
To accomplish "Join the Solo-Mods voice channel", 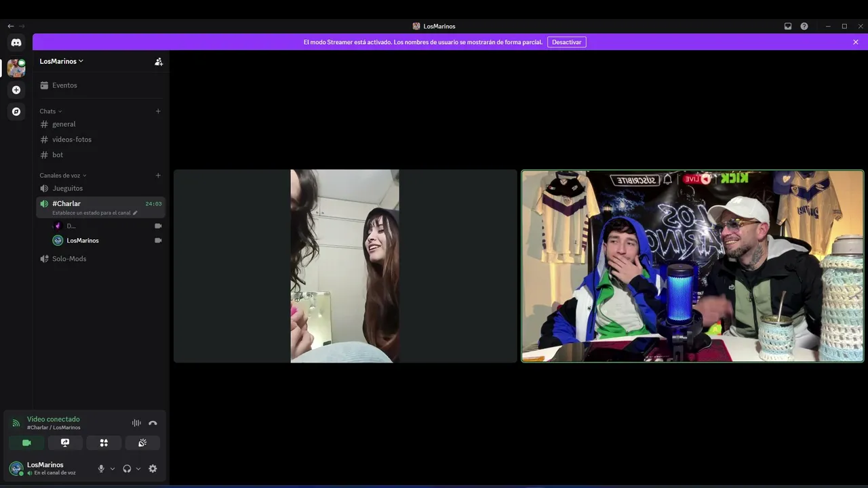I will [x=101, y=259].
